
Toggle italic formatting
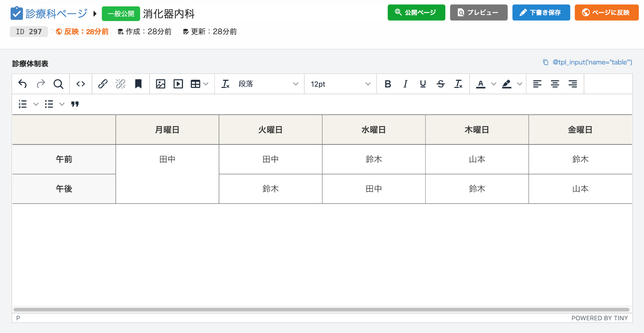[x=405, y=84]
